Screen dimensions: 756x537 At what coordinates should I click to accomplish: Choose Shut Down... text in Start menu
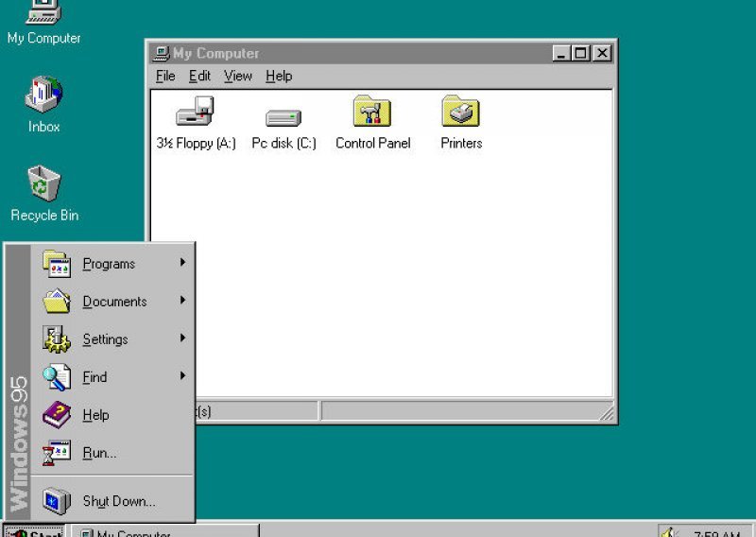[119, 501]
